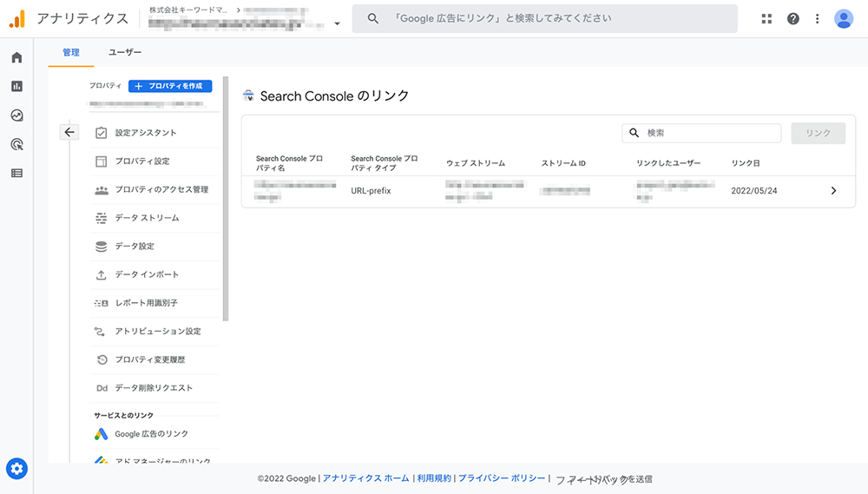
Task: Click the データ設定 database icon
Action: tap(102, 247)
